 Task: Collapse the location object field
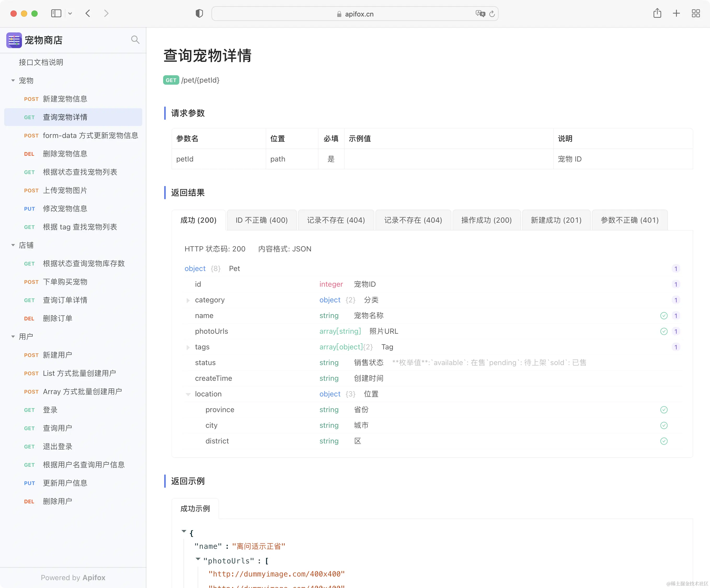[x=188, y=394]
